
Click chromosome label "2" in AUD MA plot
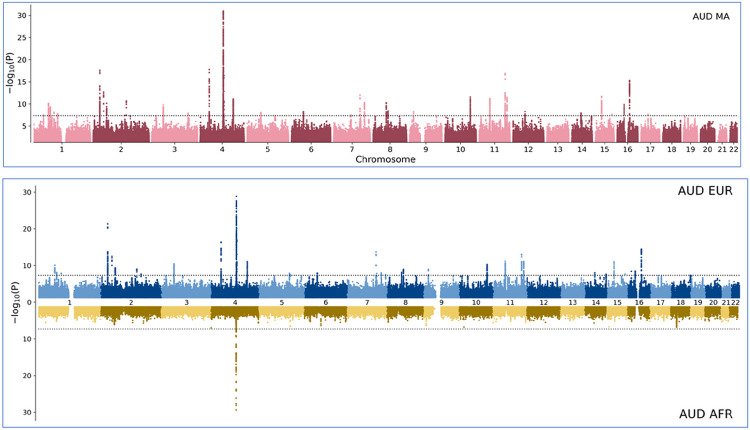121,149
